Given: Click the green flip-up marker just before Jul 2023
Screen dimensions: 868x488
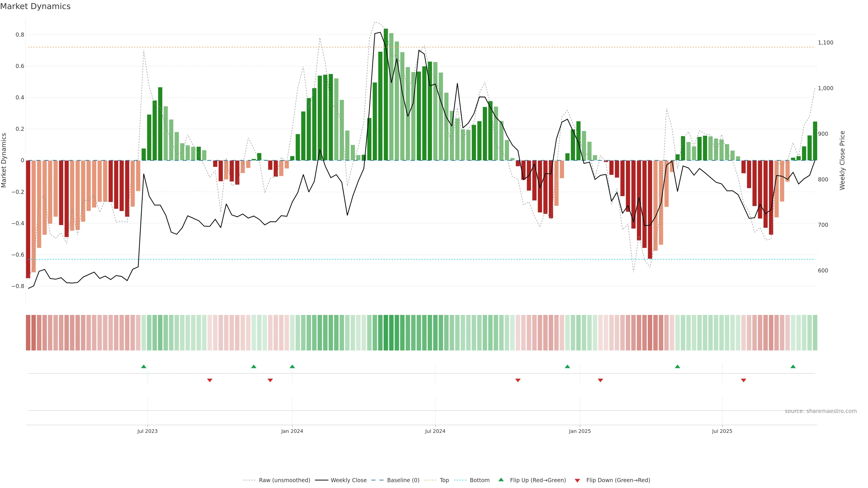Looking at the screenshot, I should (x=144, y=366).
